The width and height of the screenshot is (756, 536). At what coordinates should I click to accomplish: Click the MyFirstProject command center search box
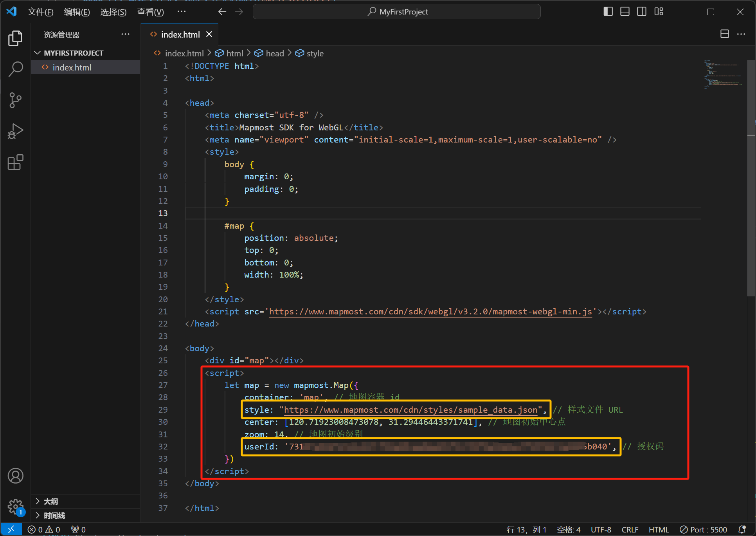(397, 12)
